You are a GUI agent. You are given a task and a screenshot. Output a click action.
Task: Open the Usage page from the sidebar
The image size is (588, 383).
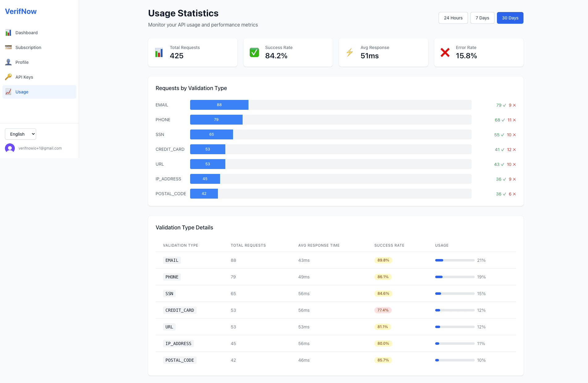[x=22, y=92]
